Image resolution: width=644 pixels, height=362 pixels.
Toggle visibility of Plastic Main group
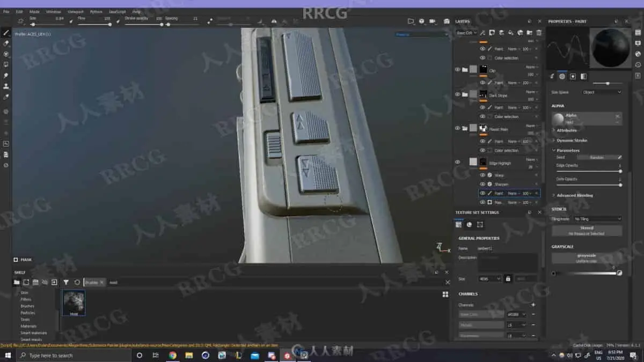[x=457, y=128]
